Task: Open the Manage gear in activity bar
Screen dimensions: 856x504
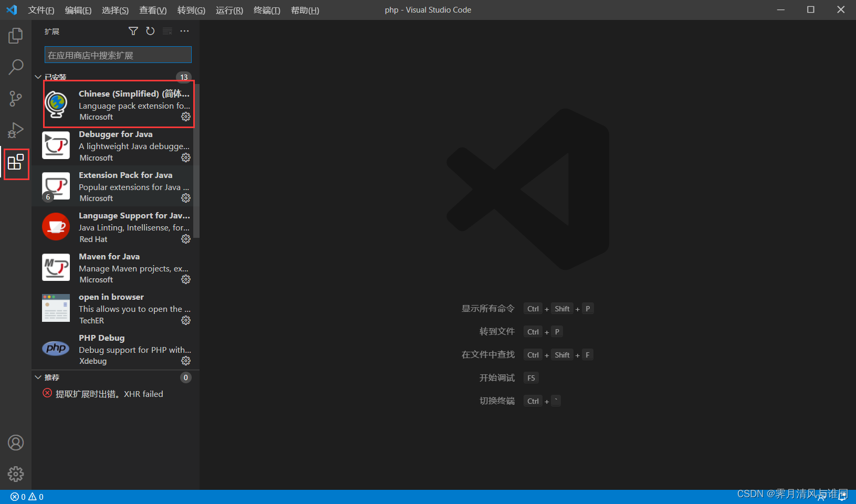Action: point(16,474)
